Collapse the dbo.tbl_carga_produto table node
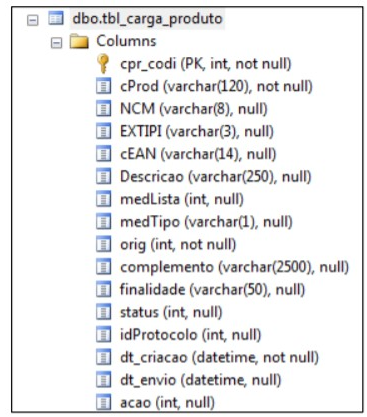The image size is (367, 417). (32, 20)
